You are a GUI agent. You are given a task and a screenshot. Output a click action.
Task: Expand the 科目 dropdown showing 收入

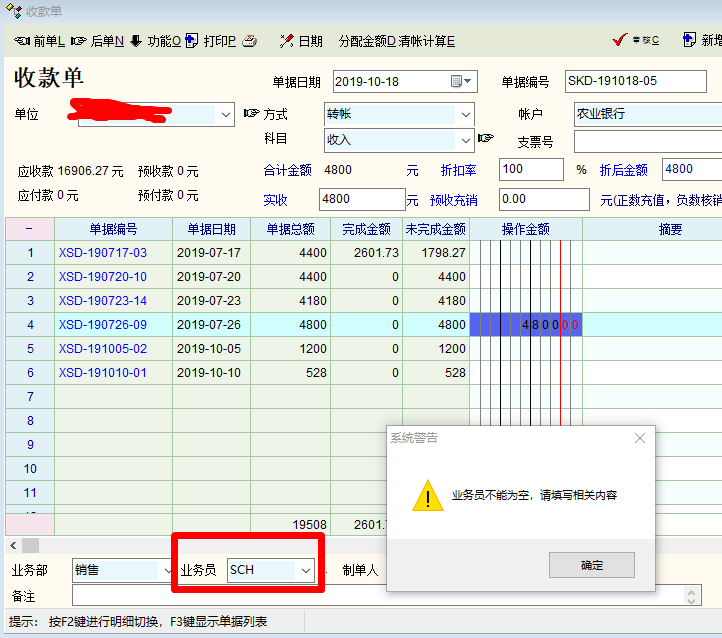click(465, 140)
